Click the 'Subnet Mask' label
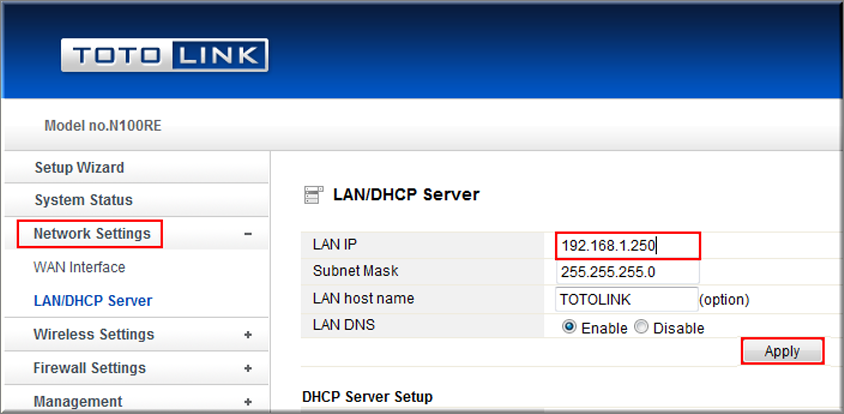The width and height of the screenshot is (844, 414). coord(356,271)
